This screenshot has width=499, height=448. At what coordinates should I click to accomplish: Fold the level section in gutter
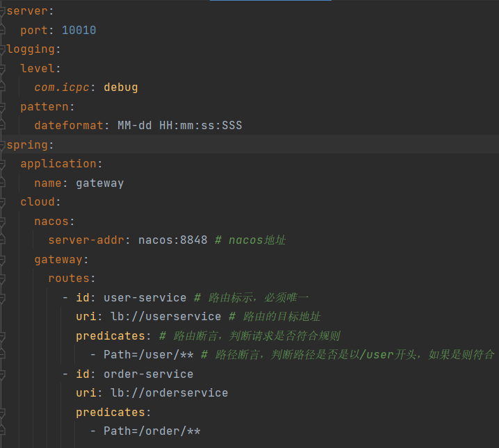point(2,68)
